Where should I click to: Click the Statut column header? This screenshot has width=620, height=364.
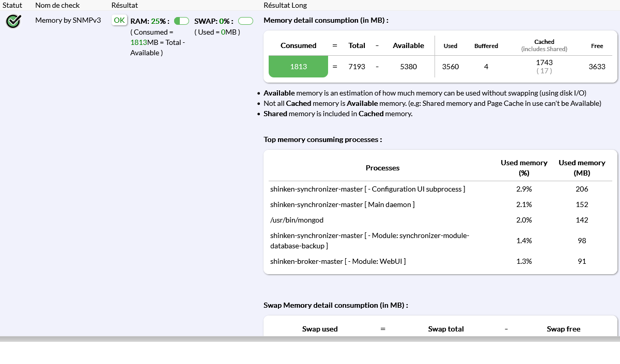coord(12,5)
